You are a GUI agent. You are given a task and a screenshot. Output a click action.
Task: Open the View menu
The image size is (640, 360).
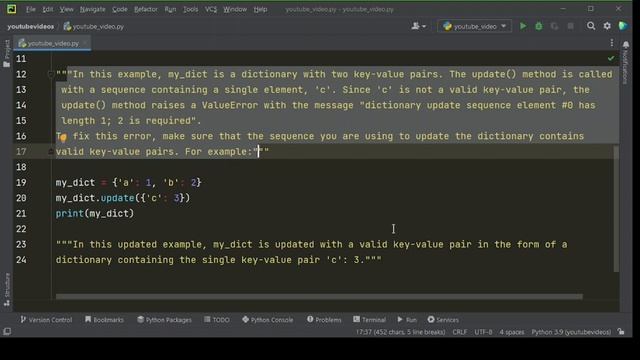click(66, 9)
